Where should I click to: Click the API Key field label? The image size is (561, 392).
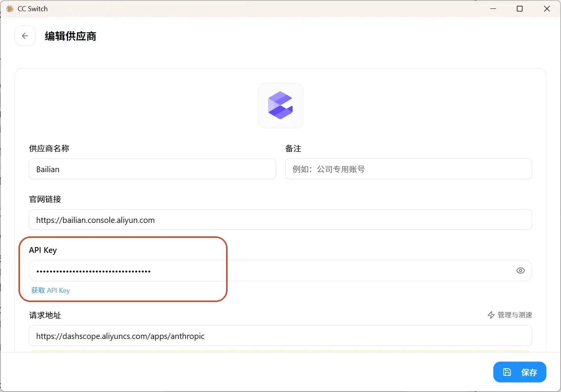43,250
